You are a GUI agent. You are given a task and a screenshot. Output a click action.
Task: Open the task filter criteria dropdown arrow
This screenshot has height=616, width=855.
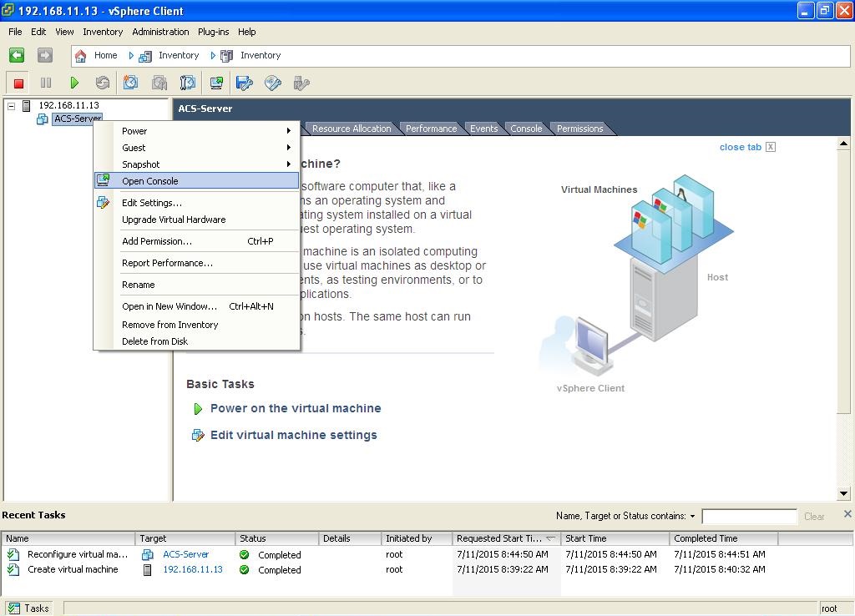coord(692,517)
